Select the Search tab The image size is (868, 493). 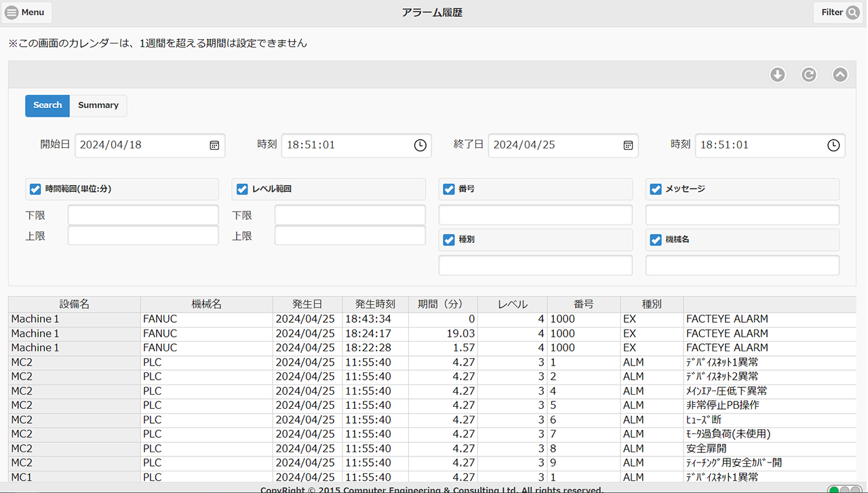click(x=47, y=105)
